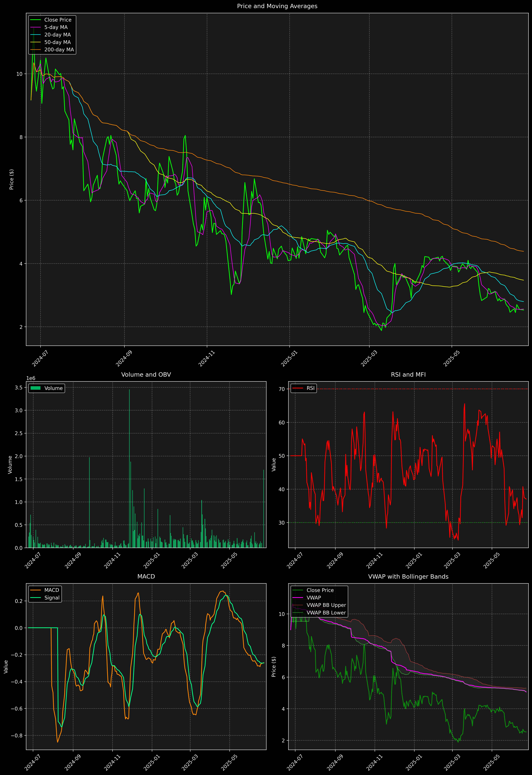Click y-axis tick '8' on top price chart
Screen dimensions: 532x775
coord(21,137)
